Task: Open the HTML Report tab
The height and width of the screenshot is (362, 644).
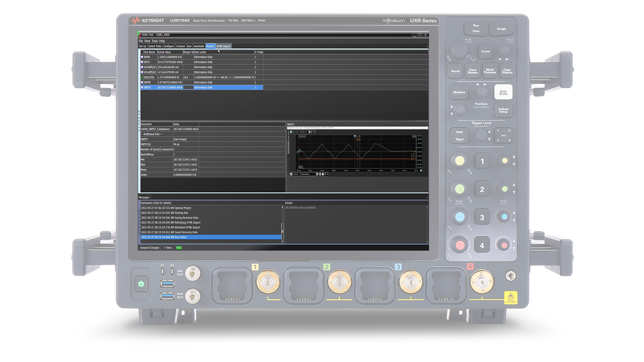Action: point(223,46)
